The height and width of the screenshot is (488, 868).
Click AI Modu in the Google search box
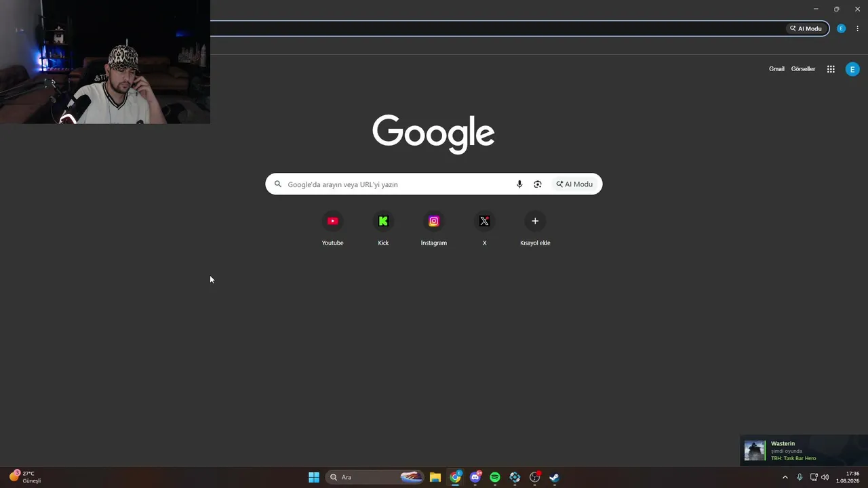pyautogui.click(x=575, y=184)
